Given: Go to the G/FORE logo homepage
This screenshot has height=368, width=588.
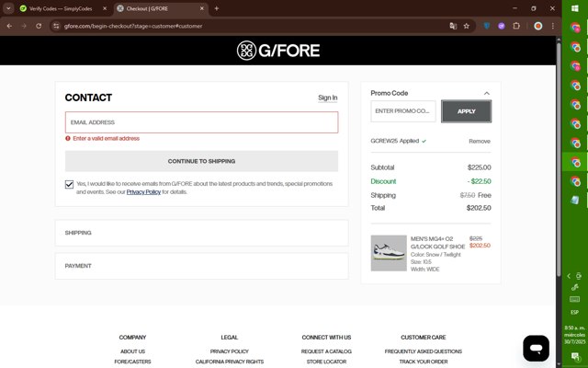Looking at the screenshot, I should click(x=278, y=51).
